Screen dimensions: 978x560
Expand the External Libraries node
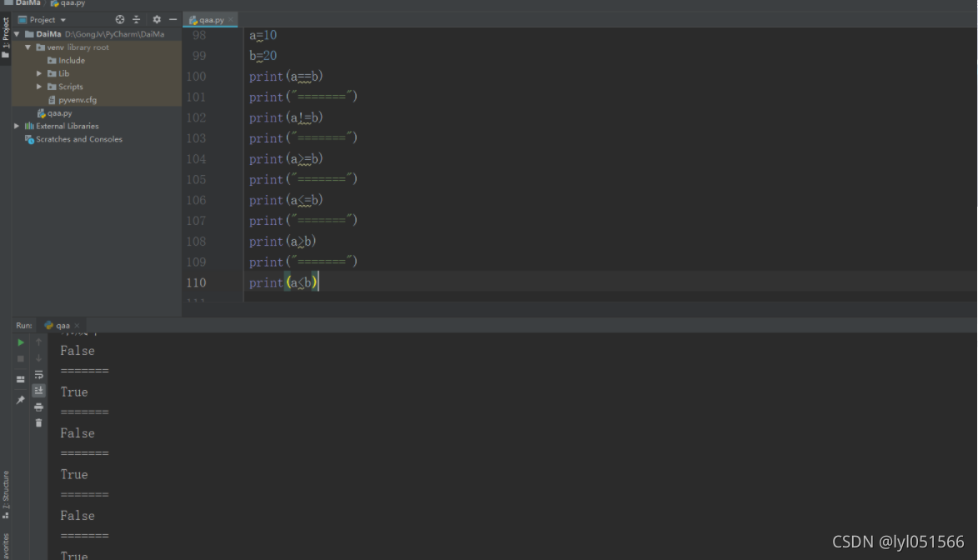coord(17,126)
